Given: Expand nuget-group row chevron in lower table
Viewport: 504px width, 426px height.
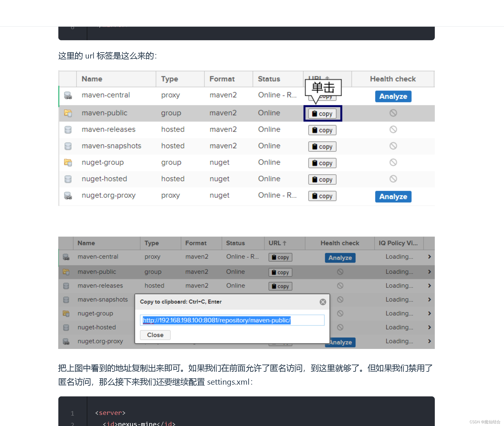Looking at the screenshot, I should (429, 313).
